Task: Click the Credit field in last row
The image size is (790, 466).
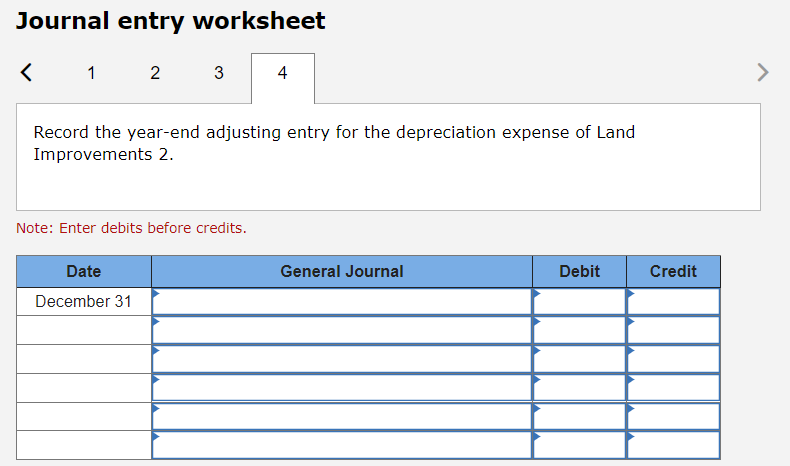Action: pyautogui.click(x=674, y=445)
